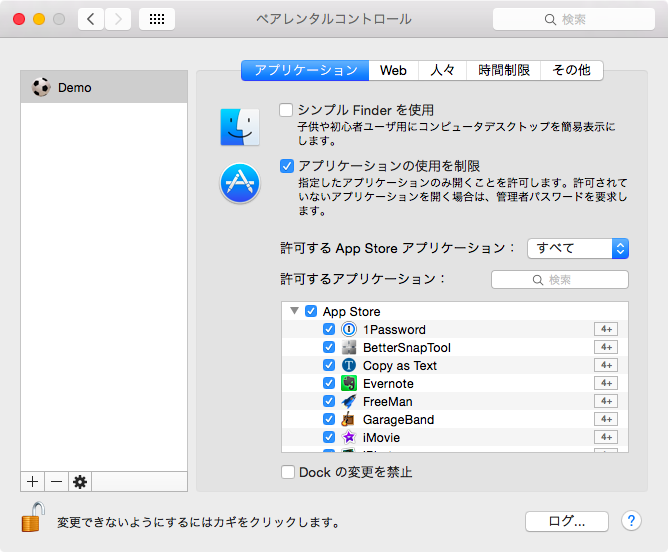Image resolution: width=668 pixels, height=552 pixels.
Task: Switch to the Web tab
Action: click(x=393, y=70)
